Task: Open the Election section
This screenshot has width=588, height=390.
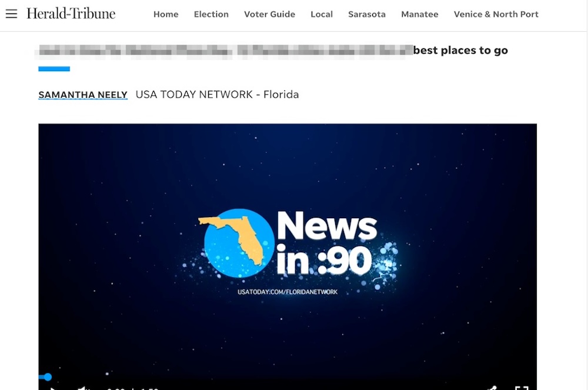Action: 211,14
